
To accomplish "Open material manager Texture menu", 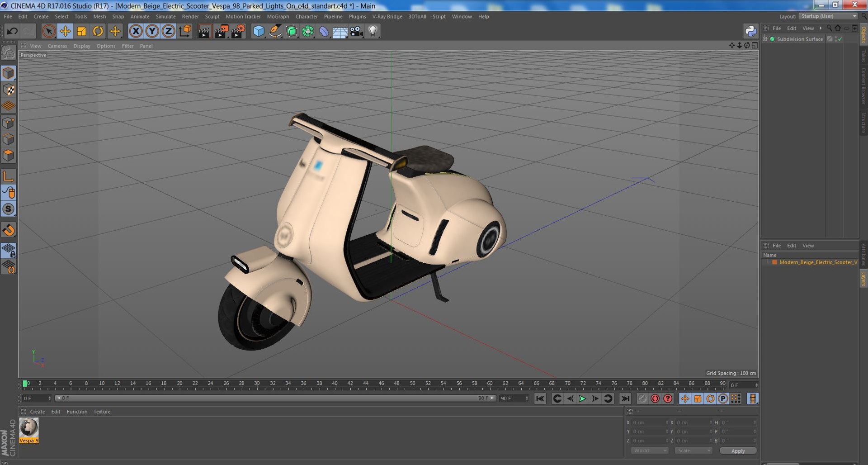I will pyautogui.click(x=102, y=412).
